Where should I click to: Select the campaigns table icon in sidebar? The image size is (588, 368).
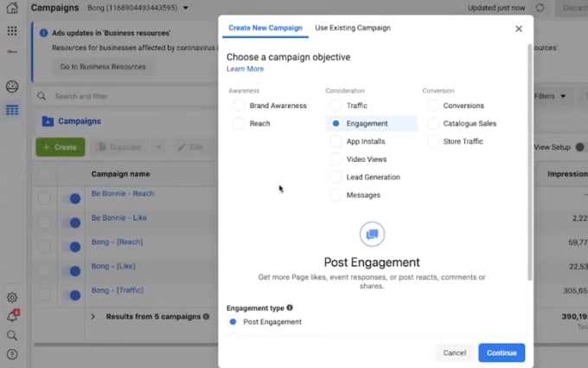coord(12,111)
